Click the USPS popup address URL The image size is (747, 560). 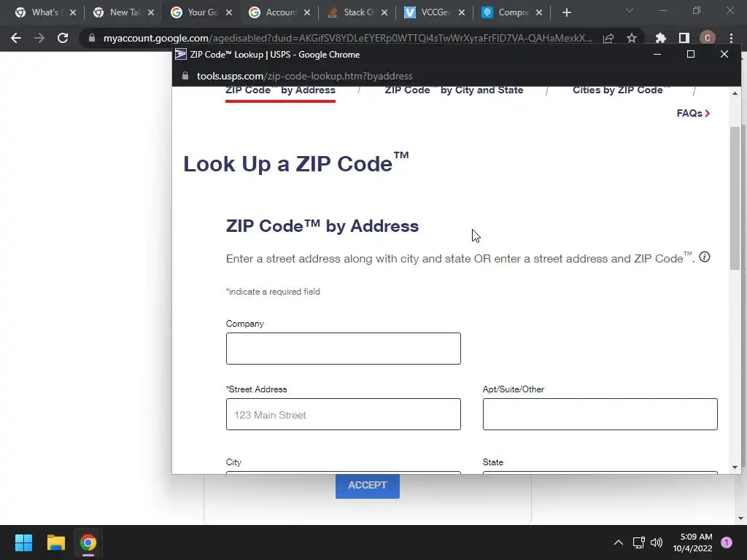(x=304, y=76)
